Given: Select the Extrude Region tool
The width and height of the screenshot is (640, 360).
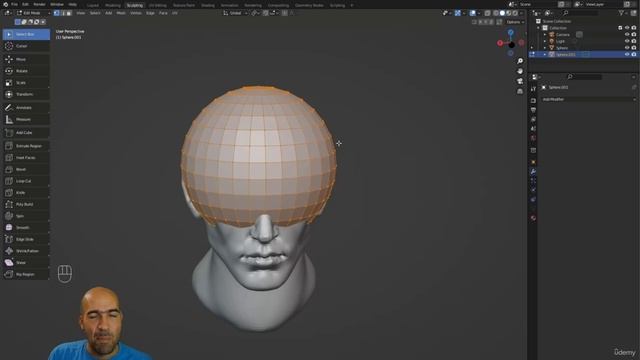Looking at the screenshot, I should tap(26, 146).
